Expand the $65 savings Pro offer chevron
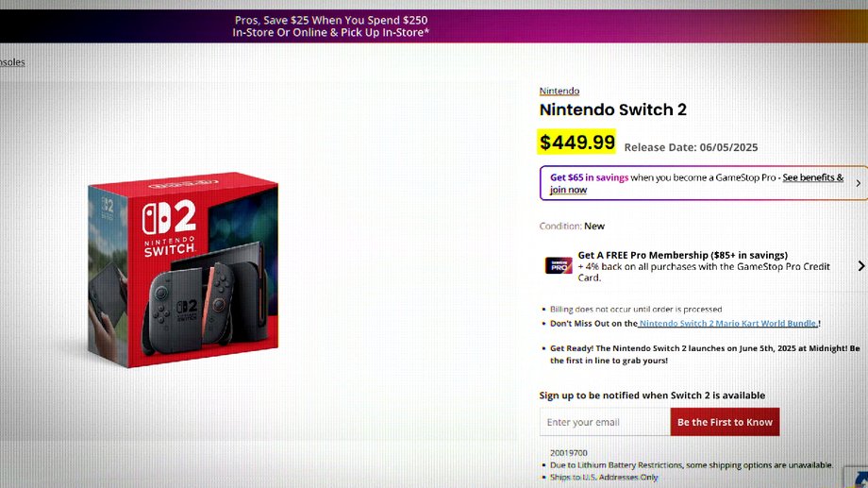Viewport: 868px width, 488px height. 858,183
